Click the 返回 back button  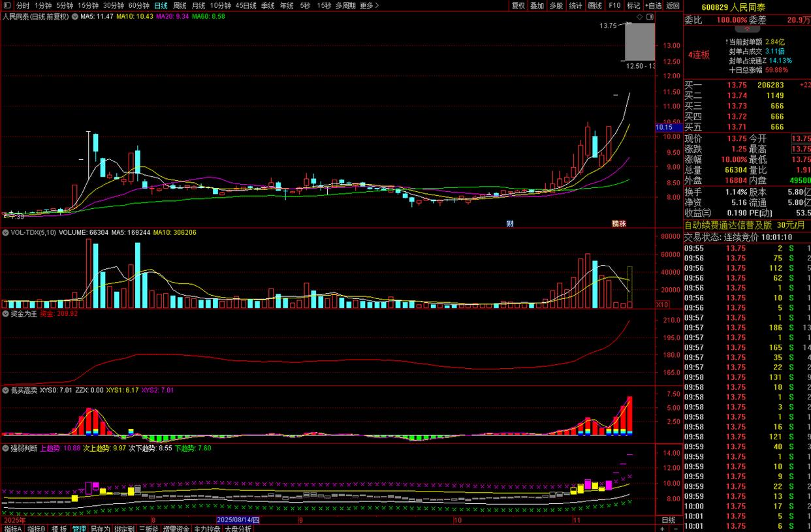[x=673, y=5]
